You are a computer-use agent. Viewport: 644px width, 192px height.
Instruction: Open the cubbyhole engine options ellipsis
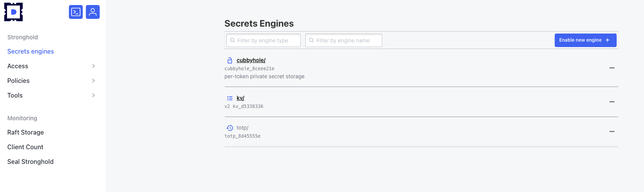(612, 68)
